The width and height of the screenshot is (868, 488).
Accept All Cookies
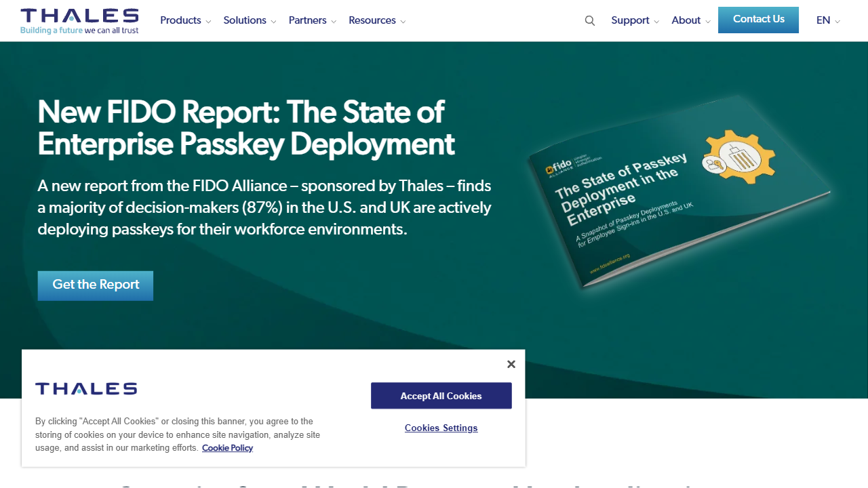click(441, 396)
